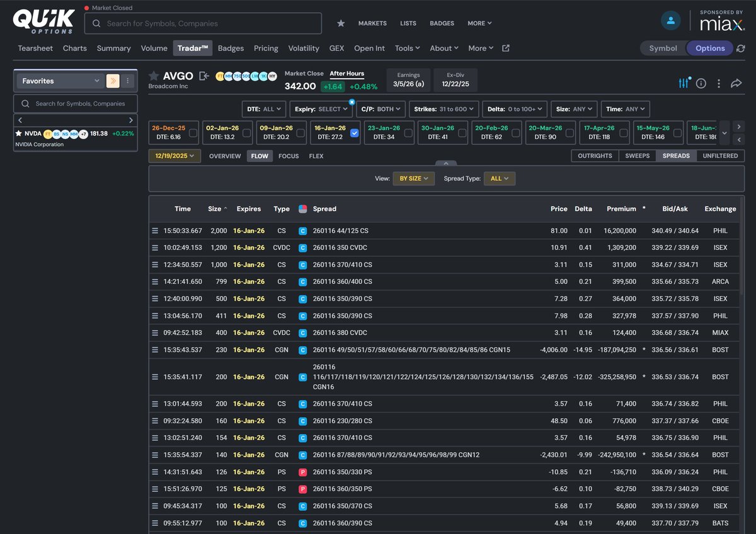756x534 pixels.
Task: Switch to the Volatility tab
Action: pos(304,48)
